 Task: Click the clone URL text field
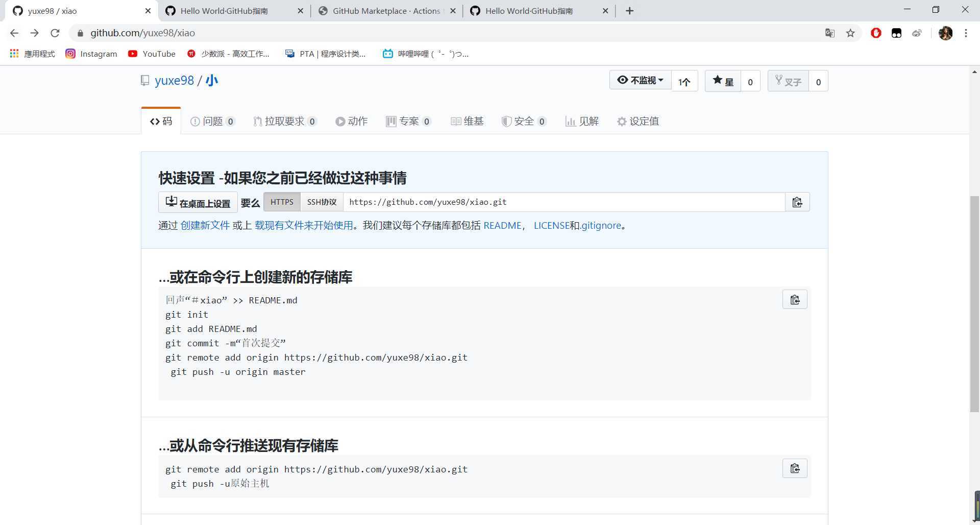tap(564, 202)
